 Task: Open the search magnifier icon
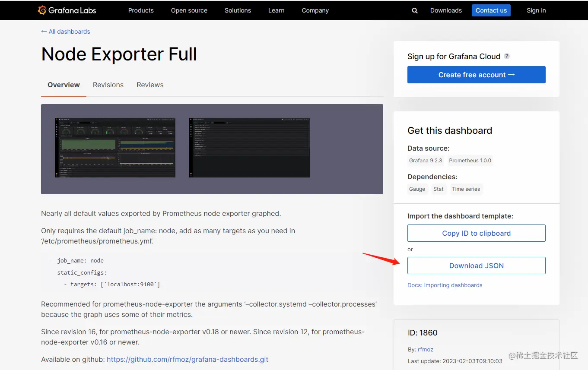[415, 11]
